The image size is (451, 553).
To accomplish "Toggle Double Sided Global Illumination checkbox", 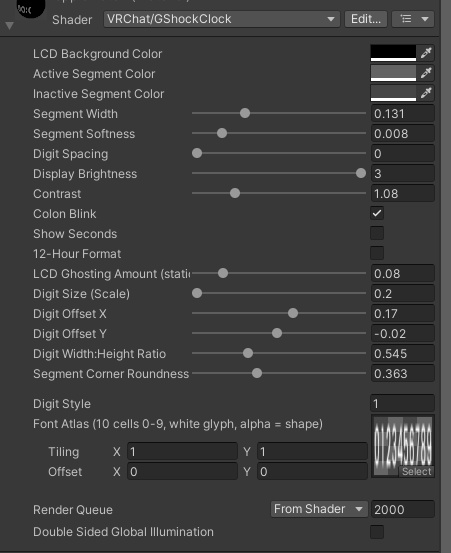I will tap(377, 532).
